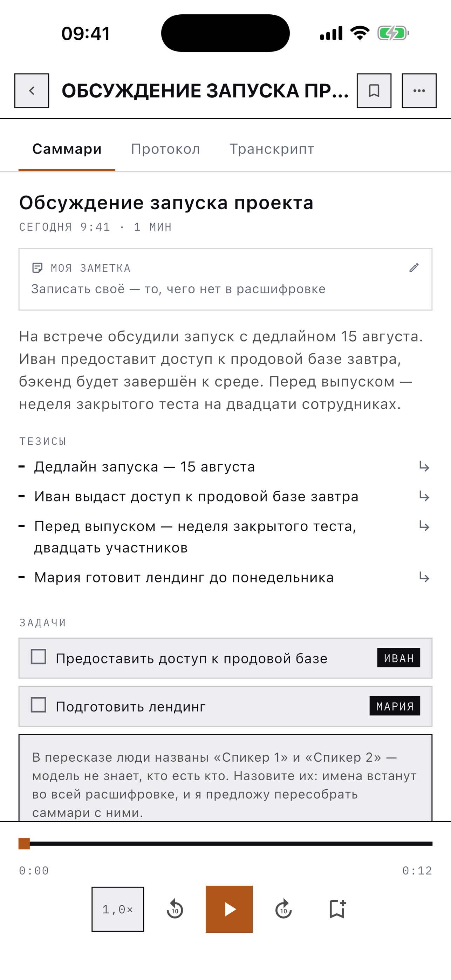Change the 1,0× playback speed
This screenshot has width=451, height=980.
pyautogui.click(x=118, y=909)
